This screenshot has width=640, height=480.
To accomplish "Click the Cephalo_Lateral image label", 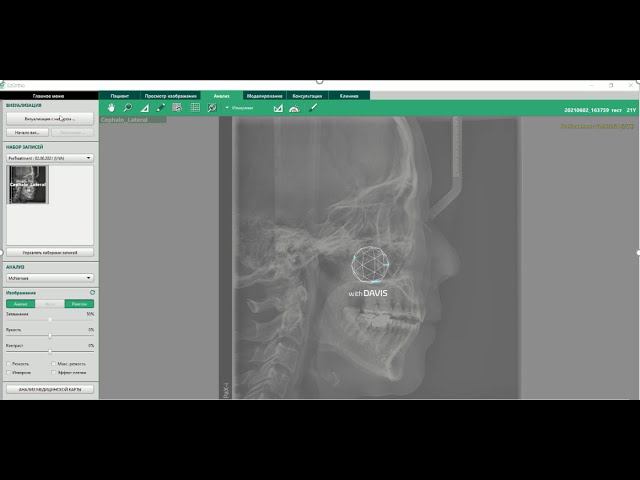I will click(124, 120).
